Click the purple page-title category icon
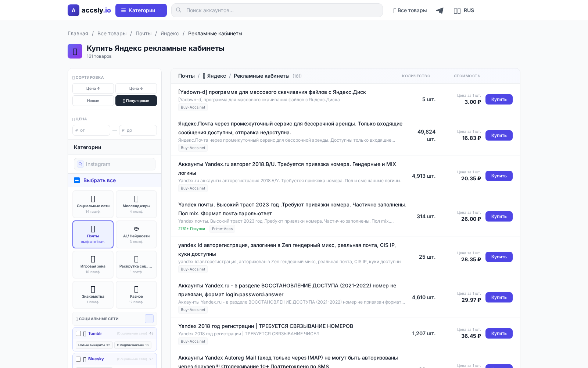The height and width of the screenshot is (368, 588). (x=75, y=52)
